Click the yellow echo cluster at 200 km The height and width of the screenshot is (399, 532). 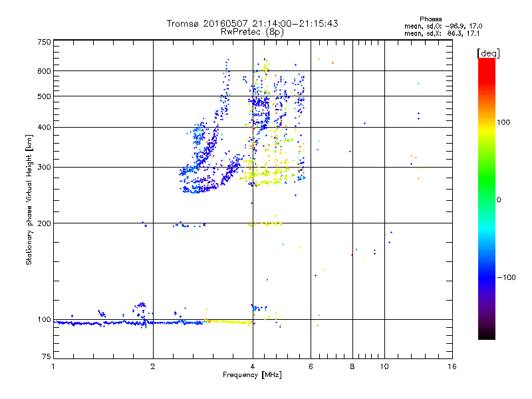(265, 223)
